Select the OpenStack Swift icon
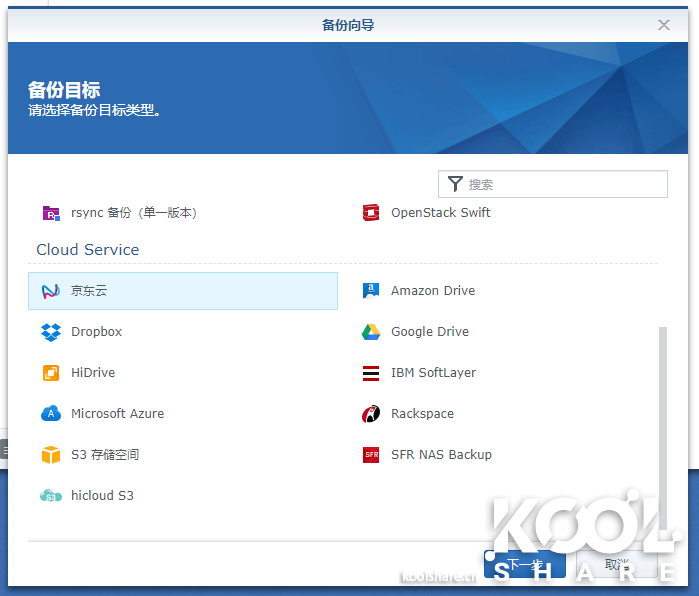The height and width of the screenshot is (596, 699). pyautogui.click(x=371, y=213)
